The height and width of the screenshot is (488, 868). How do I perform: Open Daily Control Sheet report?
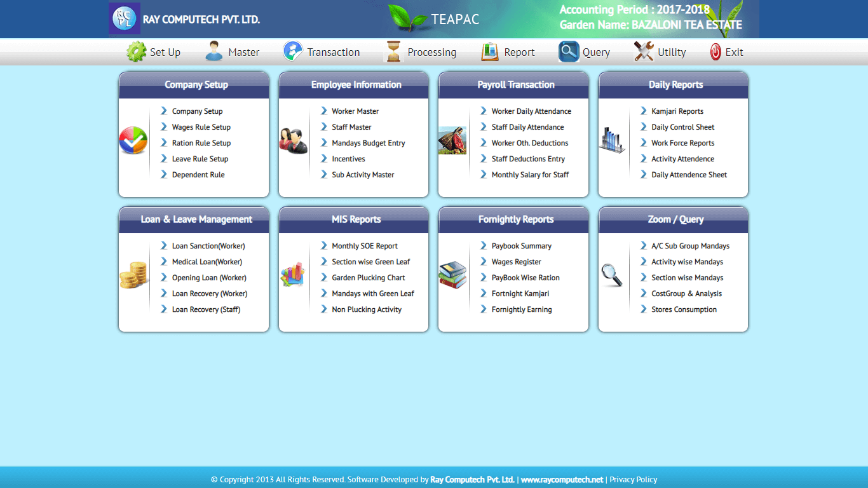(x=683, y=127)
